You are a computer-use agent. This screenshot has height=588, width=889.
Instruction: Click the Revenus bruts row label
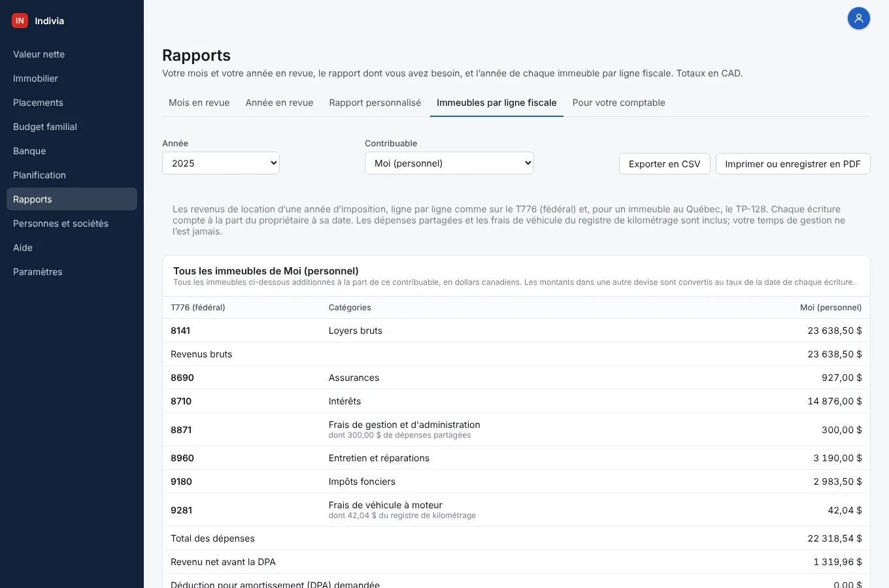click(201, 354)
